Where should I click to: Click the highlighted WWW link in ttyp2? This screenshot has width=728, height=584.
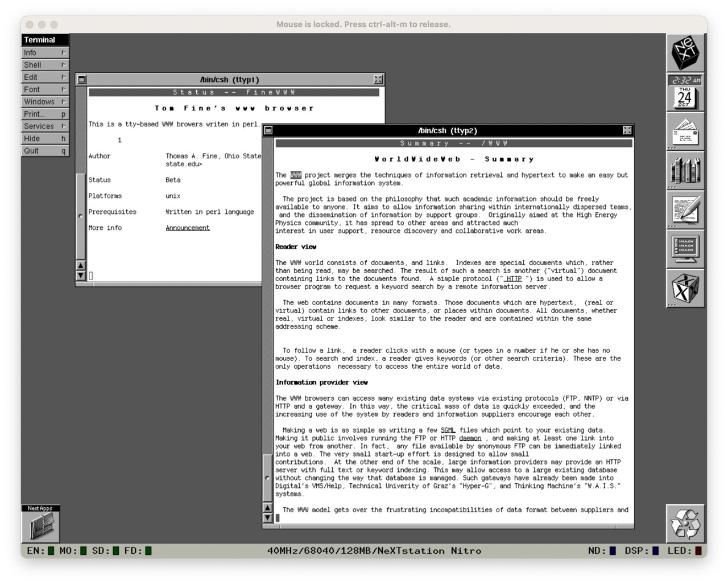coord(296,175)
